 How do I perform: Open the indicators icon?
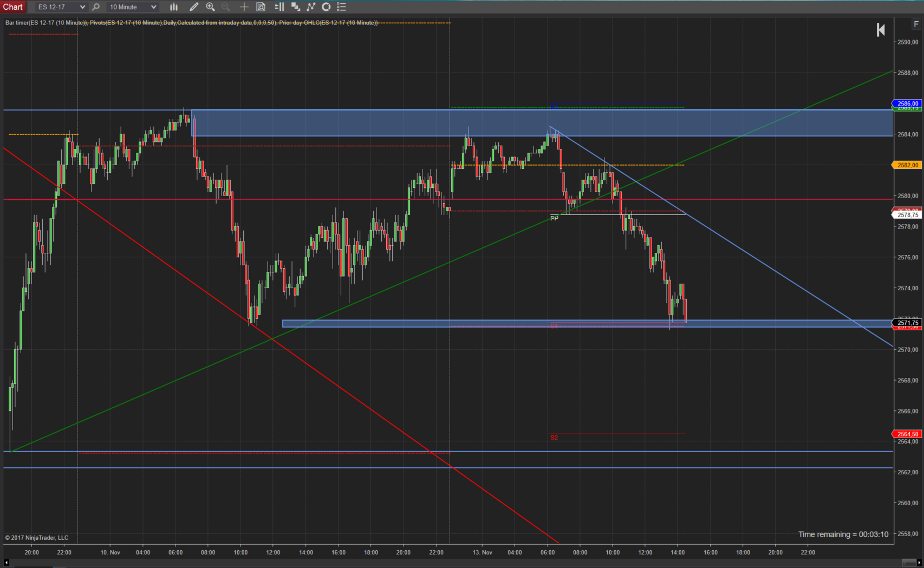point(311,7)
